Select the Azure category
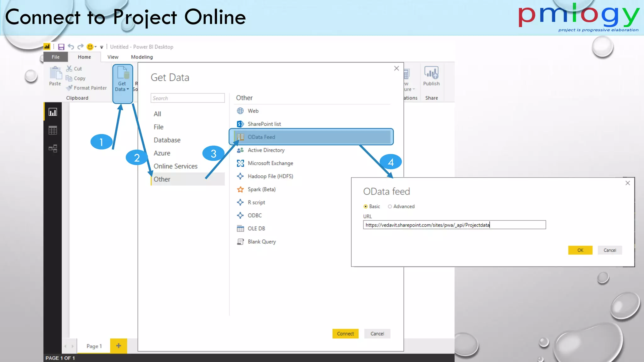Screen dimensions: 644x362 [x=162, y=153]
